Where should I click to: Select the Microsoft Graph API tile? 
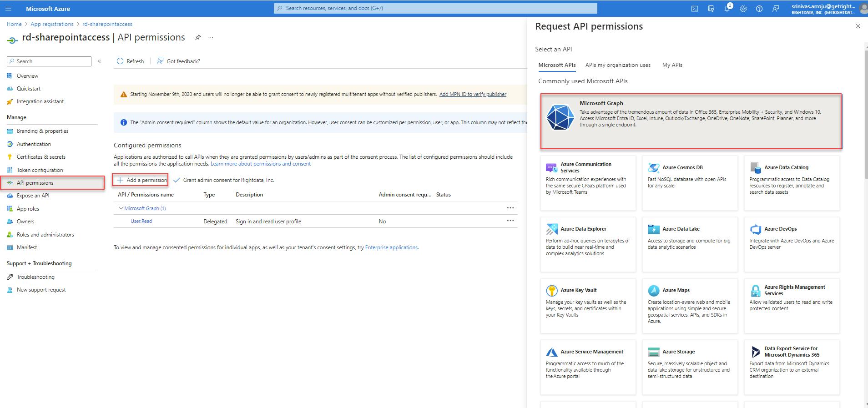click(x=691, y=121)
